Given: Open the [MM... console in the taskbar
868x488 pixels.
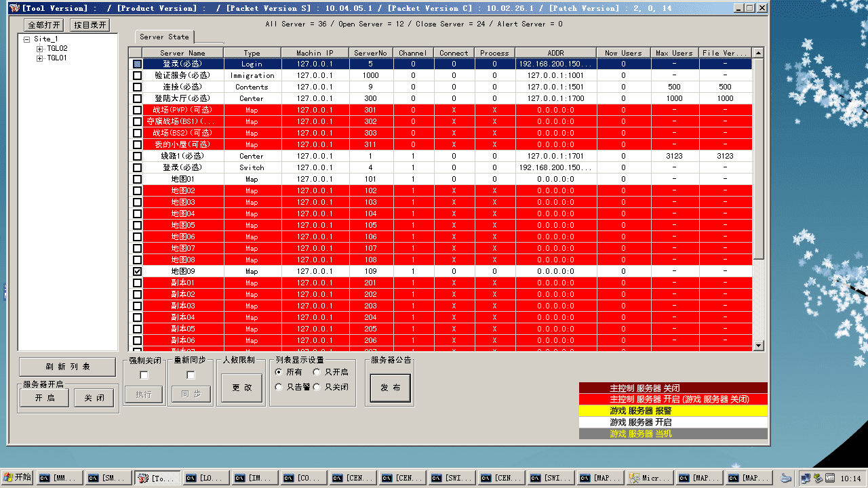Looking at the screenshot, I should pos(59,479).
